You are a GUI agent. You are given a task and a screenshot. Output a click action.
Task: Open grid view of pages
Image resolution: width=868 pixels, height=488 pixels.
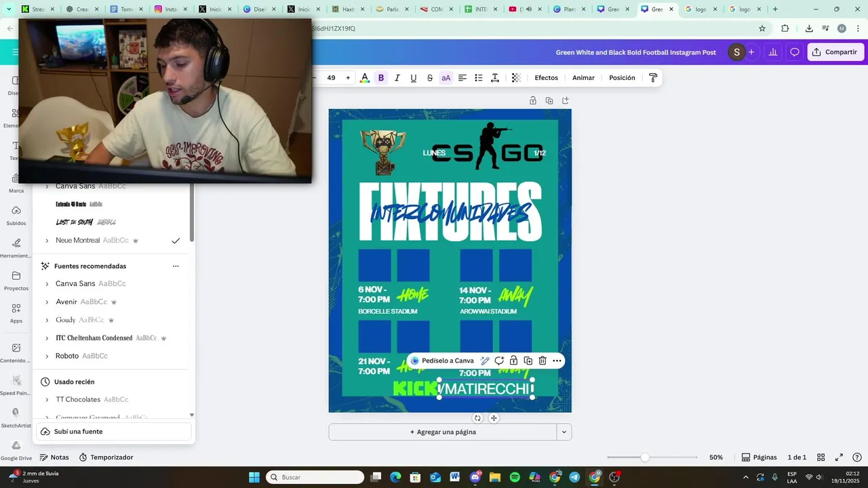click(x=821, y=457)
